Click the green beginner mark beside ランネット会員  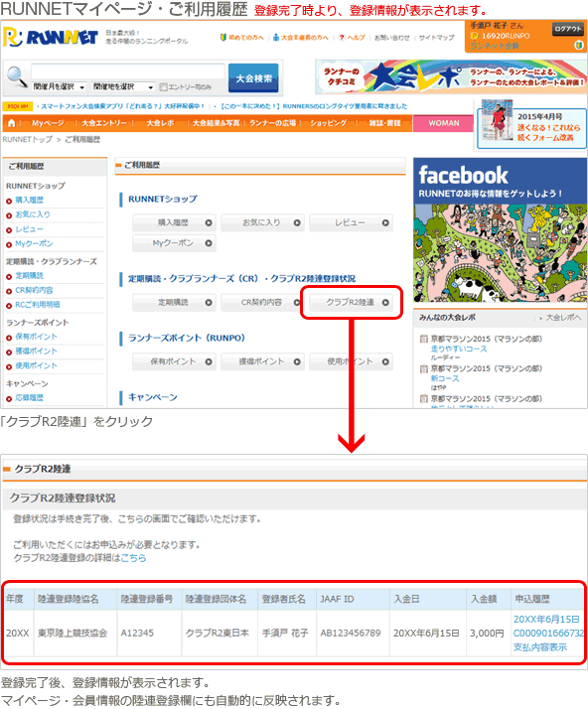tap(578, 46)
